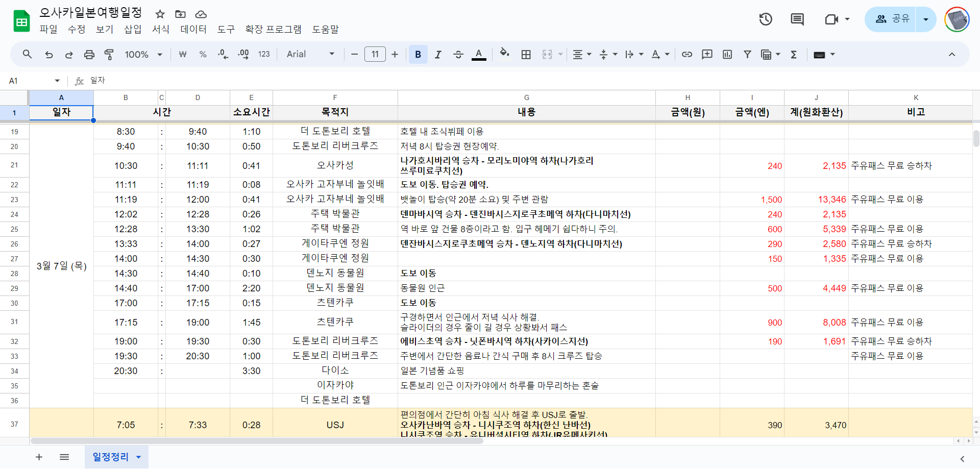Open more number formats menu

(x=264, y=54)
